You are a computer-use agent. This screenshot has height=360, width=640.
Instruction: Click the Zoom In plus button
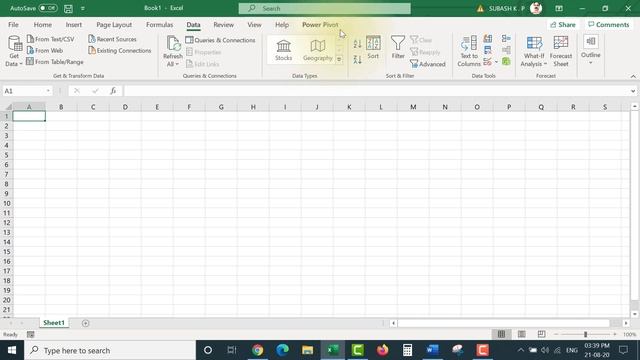click(615, 334)
